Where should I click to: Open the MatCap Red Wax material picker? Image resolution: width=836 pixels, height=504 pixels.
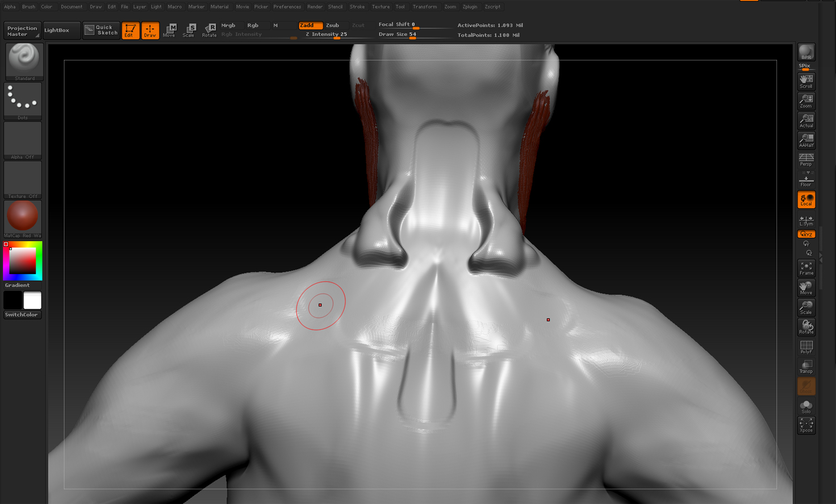pyautogui.click(x=22, y=218)
